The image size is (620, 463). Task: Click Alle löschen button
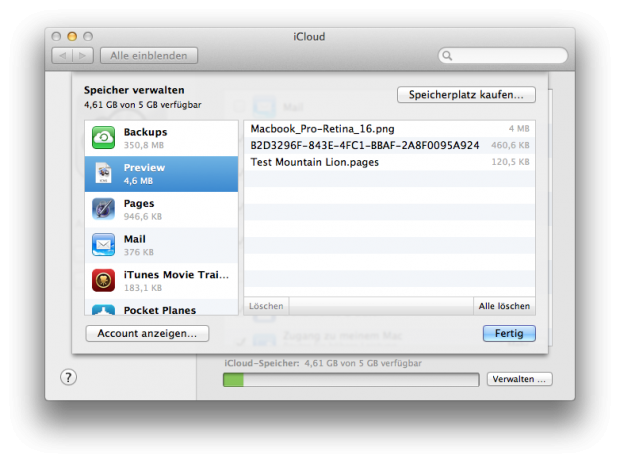[504, 306]
